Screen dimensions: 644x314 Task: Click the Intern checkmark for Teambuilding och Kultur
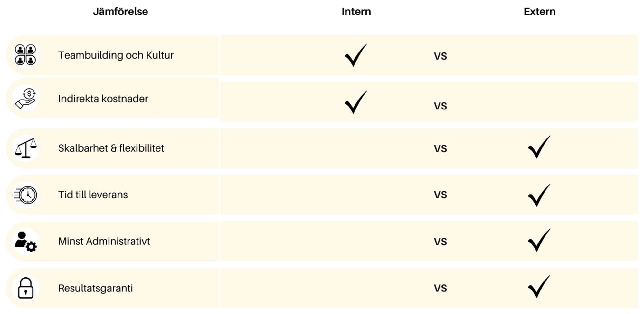coord(355,55)
